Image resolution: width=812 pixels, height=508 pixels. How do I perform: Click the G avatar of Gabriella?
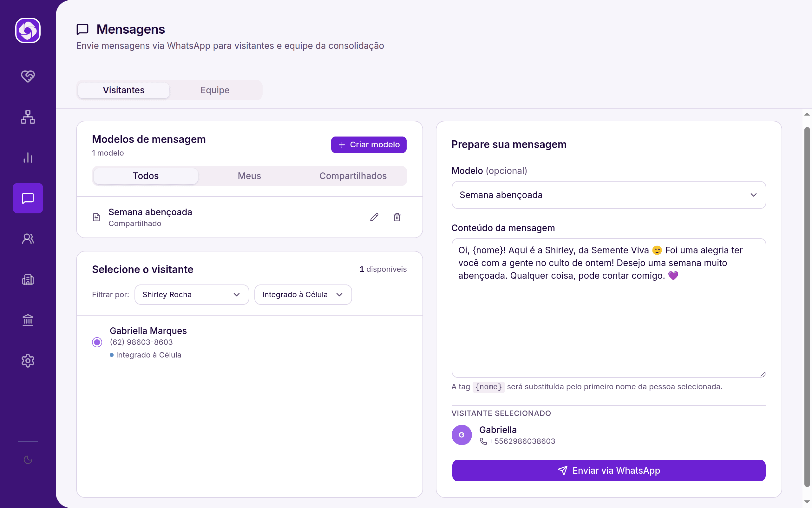[462, 435]
